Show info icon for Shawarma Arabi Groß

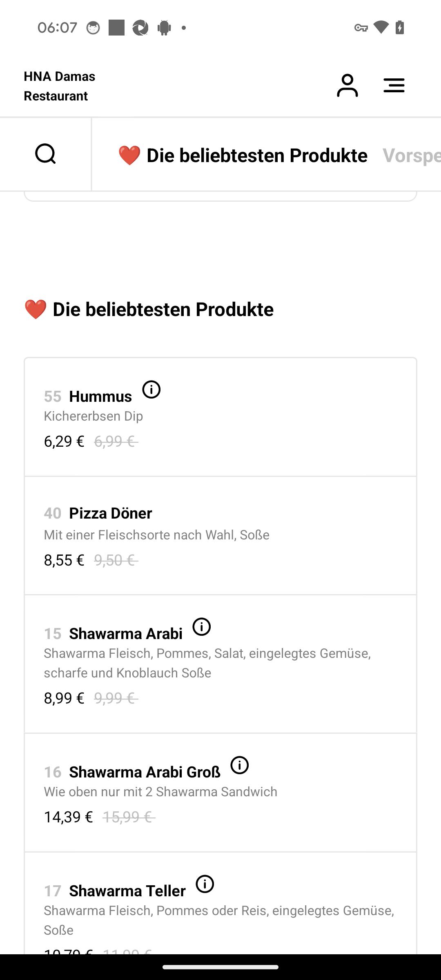pos(240,765)
